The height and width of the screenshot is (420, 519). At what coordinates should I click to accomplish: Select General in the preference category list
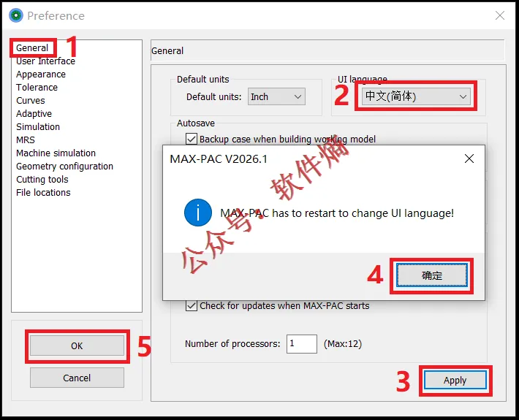[32, 48]
